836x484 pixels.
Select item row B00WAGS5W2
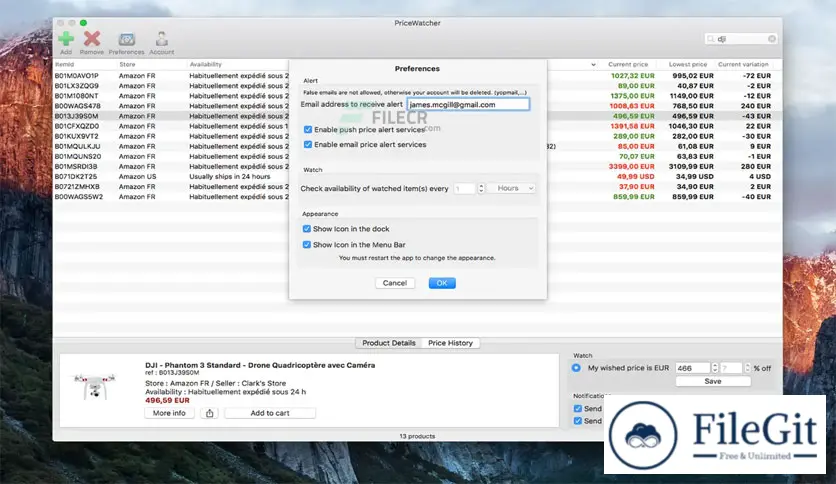[78, 197]
